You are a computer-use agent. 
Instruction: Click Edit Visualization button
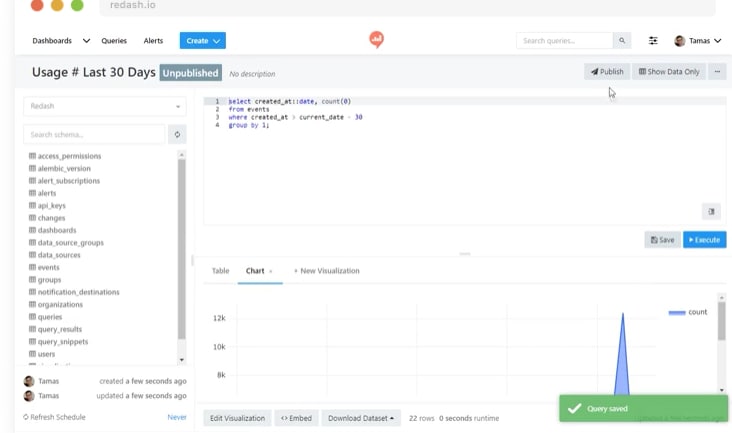237,418
